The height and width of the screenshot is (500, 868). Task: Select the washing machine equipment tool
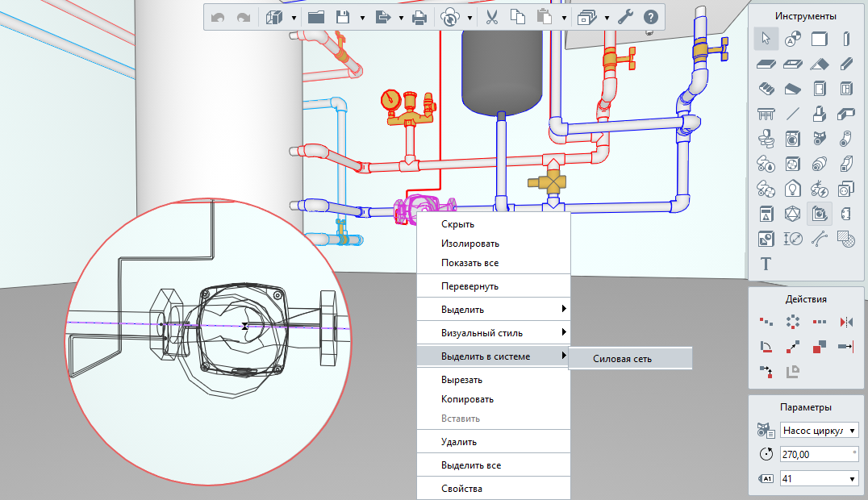pyautogui.click(x=793, y=139)
